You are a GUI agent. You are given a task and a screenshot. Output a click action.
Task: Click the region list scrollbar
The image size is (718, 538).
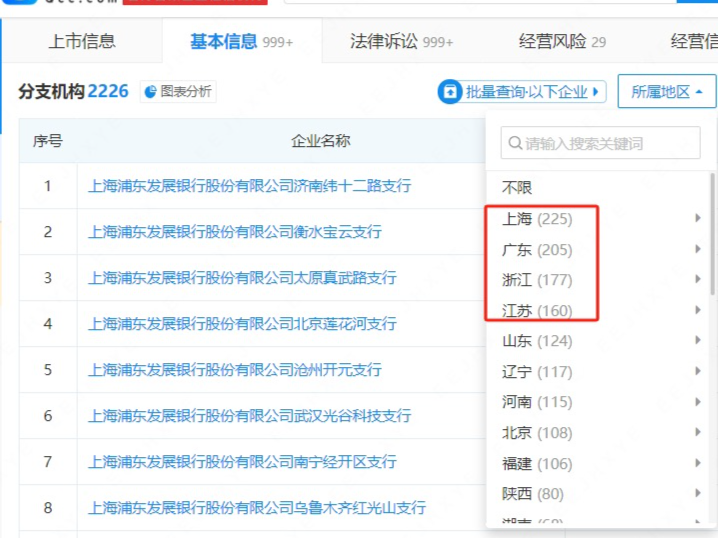click(x=713, y=234)
